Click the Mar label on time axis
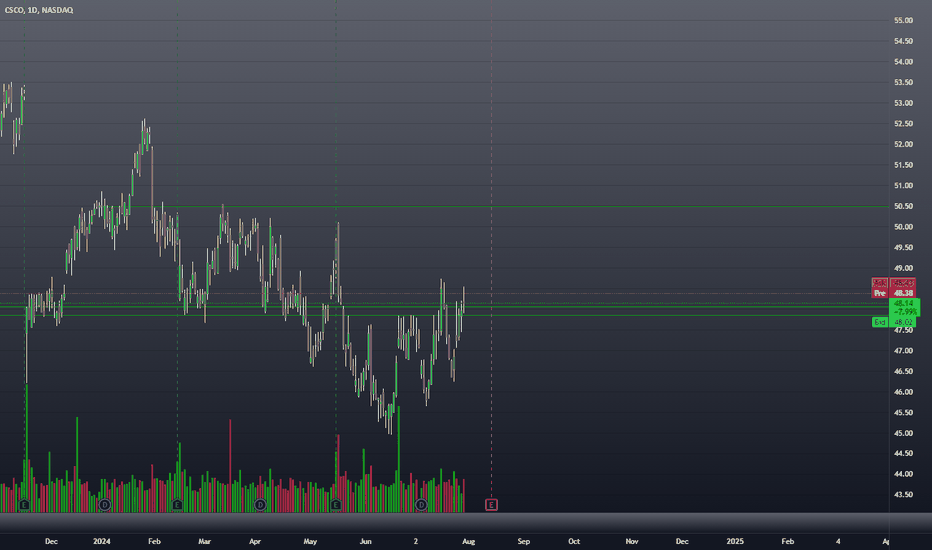This screenshot has height=550, width=932. coord(204,541)
